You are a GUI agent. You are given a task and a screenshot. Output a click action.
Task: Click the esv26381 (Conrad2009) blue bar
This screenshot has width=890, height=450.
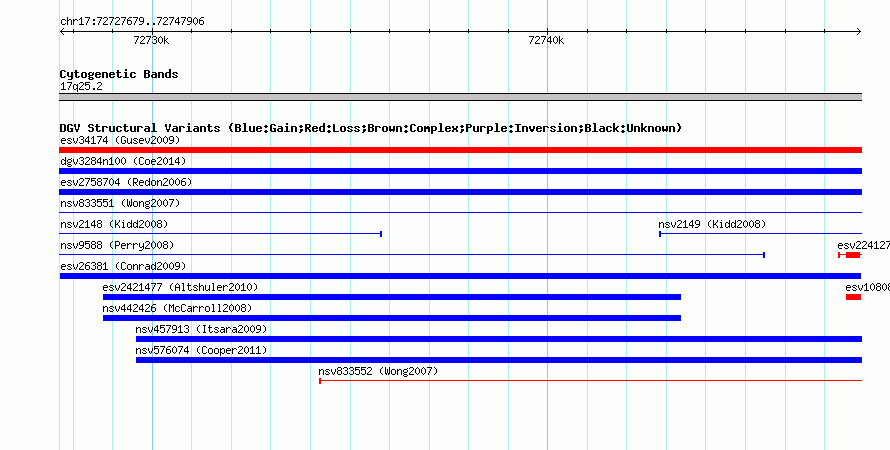pos(460,276)
